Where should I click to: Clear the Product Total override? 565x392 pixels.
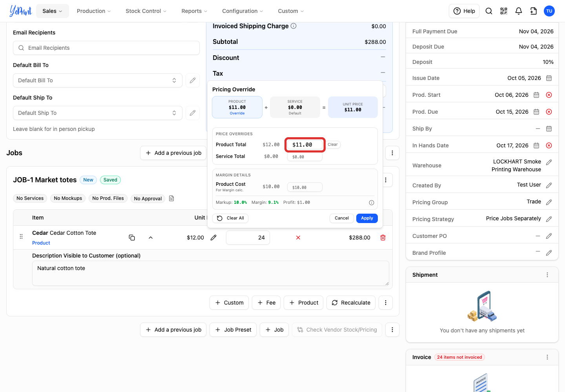point(333,145)
